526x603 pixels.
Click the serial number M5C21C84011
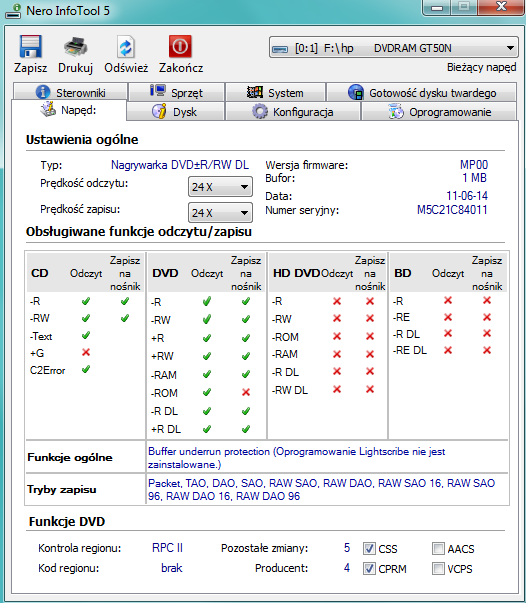452,210
